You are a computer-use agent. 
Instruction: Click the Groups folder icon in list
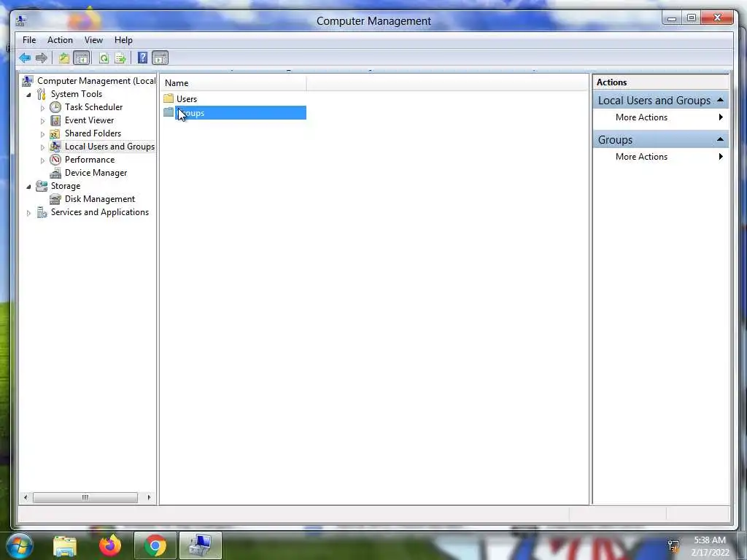tap(169, 112)
